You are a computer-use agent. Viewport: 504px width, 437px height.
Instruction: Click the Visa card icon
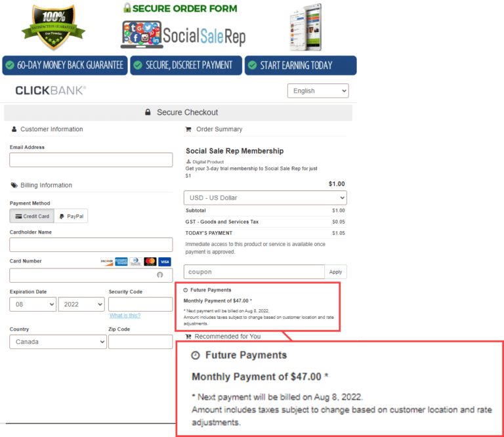(x=165, y=261)
